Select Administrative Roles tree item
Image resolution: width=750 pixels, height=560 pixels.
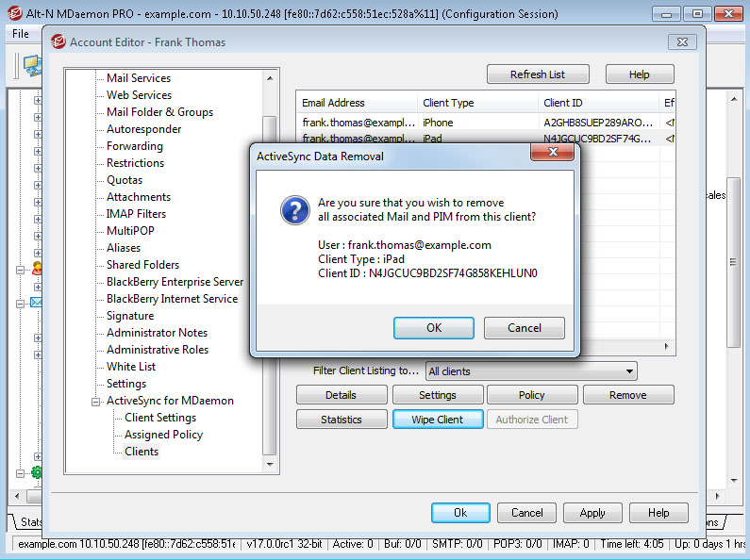[x=158, y=350]
